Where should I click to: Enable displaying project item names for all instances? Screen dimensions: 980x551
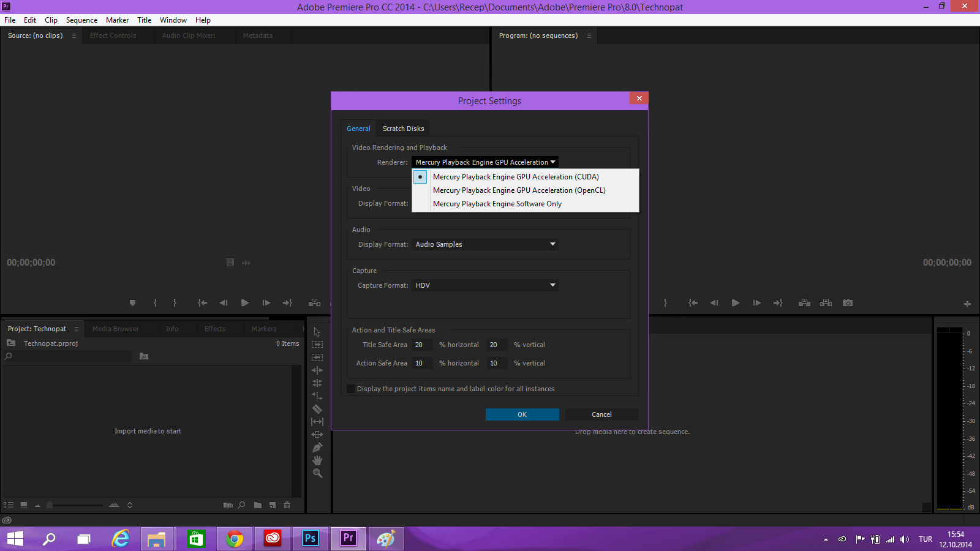[350, 388]
